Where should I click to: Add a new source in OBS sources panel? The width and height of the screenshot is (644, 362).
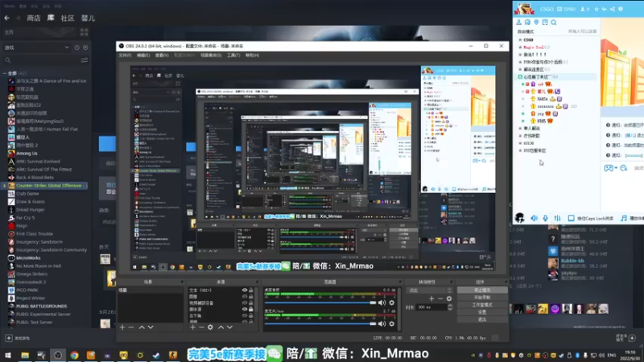192,327
